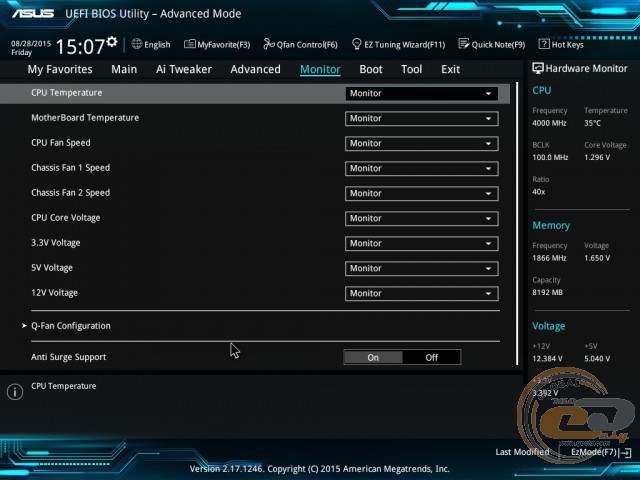Screen dimensions: 640x480
Task: Open the 5V Voltage dropdown
Action: pyautogui.click(x=421, y=269)
